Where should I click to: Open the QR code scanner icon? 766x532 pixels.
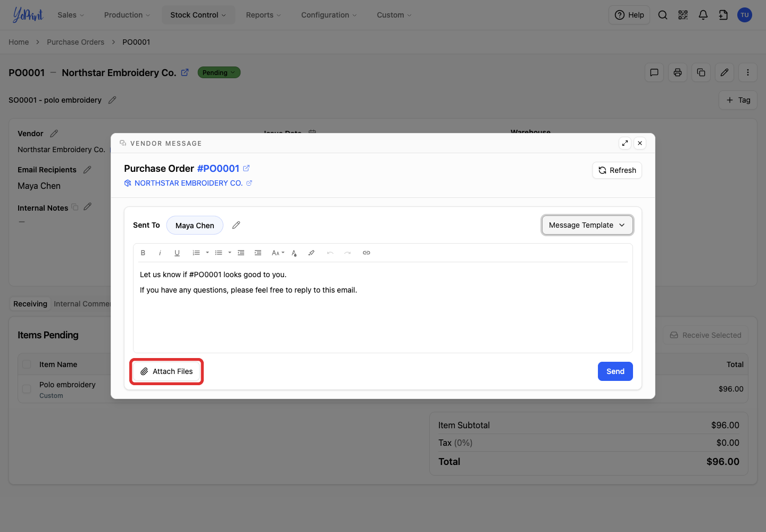pos(683,15)
